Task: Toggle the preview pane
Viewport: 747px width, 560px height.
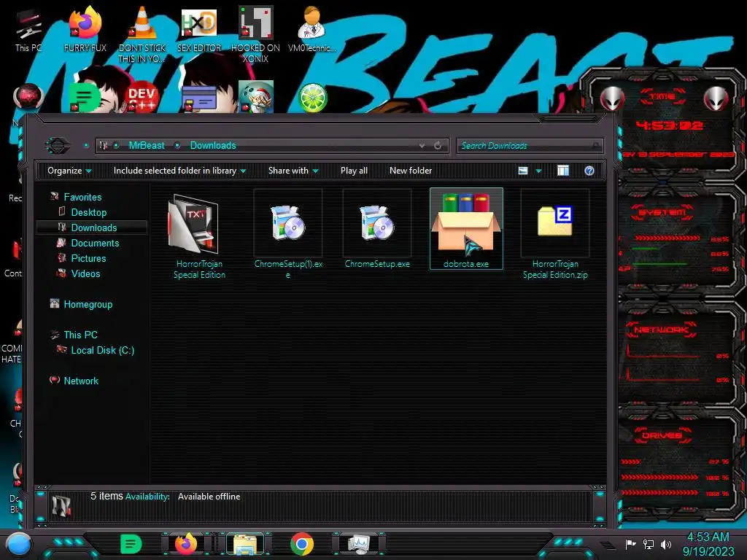Action: pyautogui.click(x=563, y=171)
